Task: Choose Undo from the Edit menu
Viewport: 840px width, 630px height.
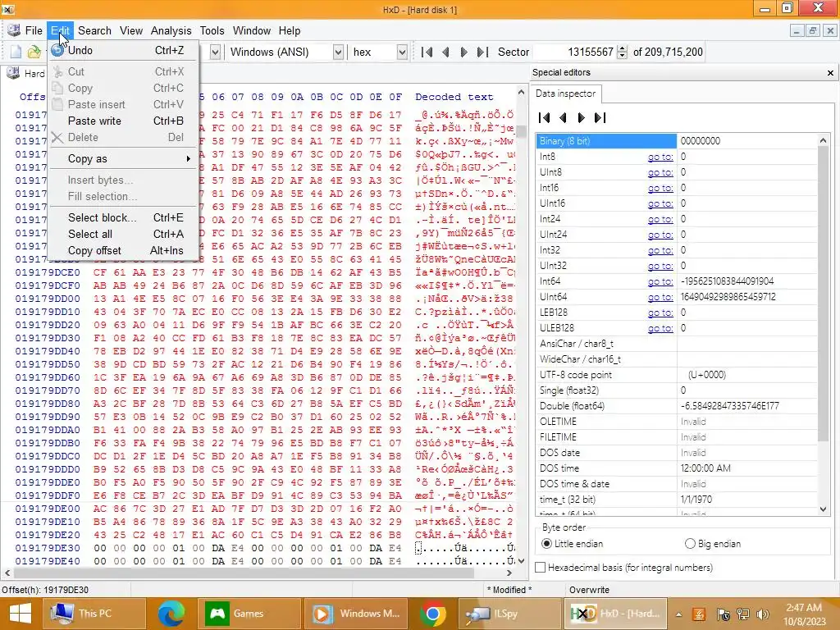Action: pyautogui.click(x=123, y=50)
